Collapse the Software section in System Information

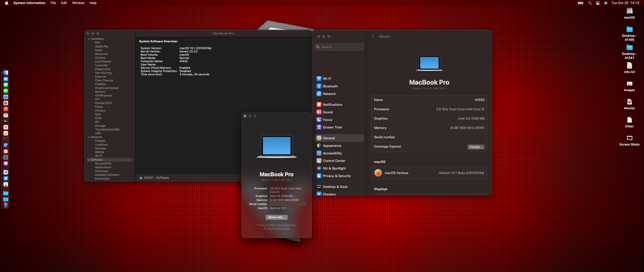point(89,160)
